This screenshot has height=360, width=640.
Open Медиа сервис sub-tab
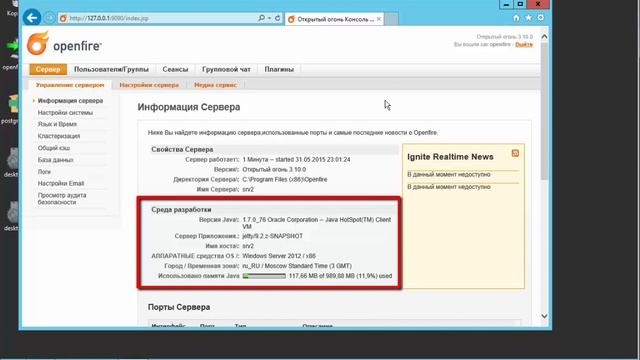[x=215, y=85]
